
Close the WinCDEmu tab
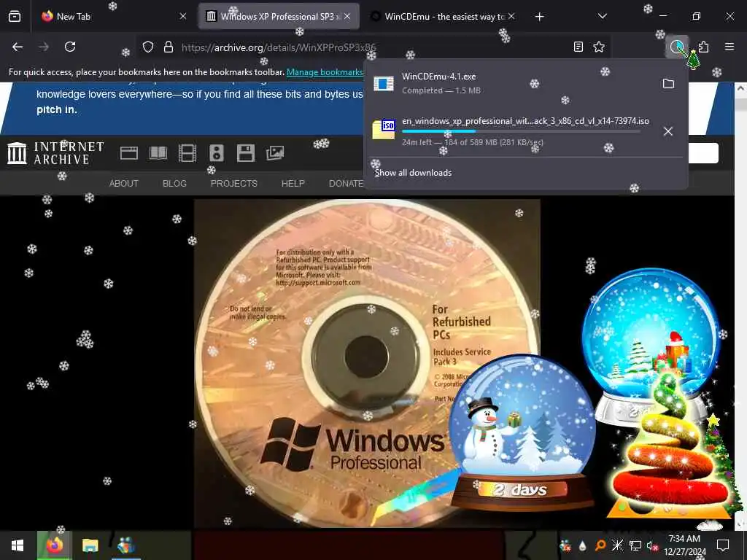[x=511, y=17]
